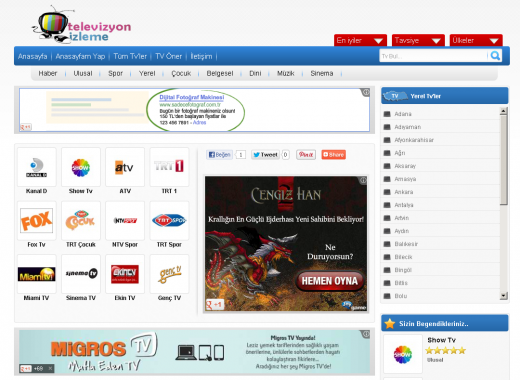Select the Çocuk category tab
Image resolution: width=520 pixels, height=380 pixels.
tap(181, 73)
